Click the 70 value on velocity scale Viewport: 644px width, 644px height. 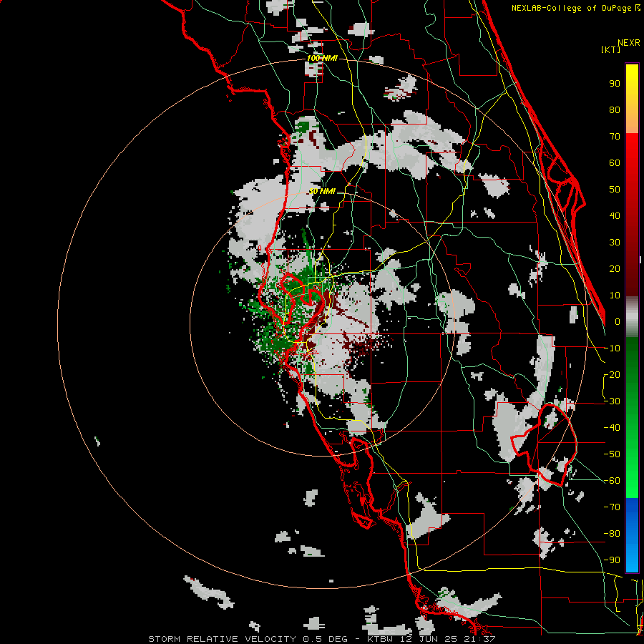point(615,137)
